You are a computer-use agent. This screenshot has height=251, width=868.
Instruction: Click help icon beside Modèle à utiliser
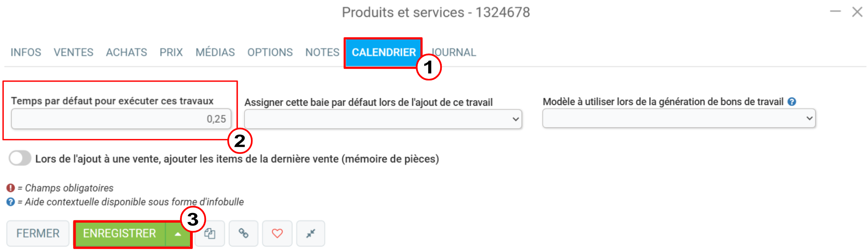(792, 102)
